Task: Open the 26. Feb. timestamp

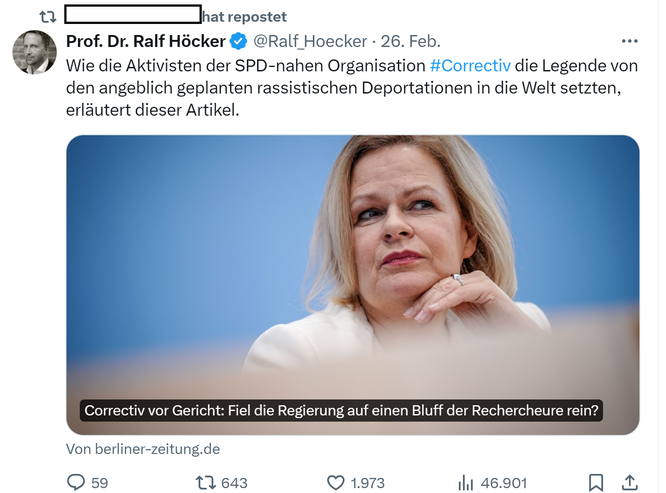Action: [x=410, y=42]
